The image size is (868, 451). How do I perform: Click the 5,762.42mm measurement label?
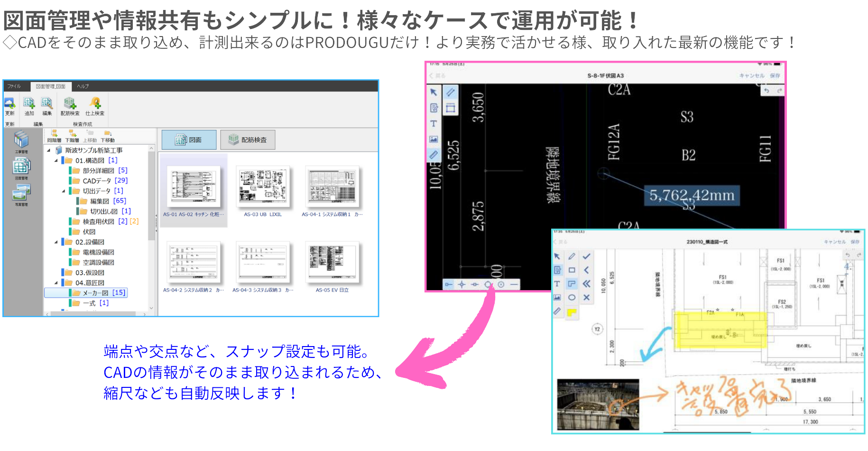click(692, 196)
